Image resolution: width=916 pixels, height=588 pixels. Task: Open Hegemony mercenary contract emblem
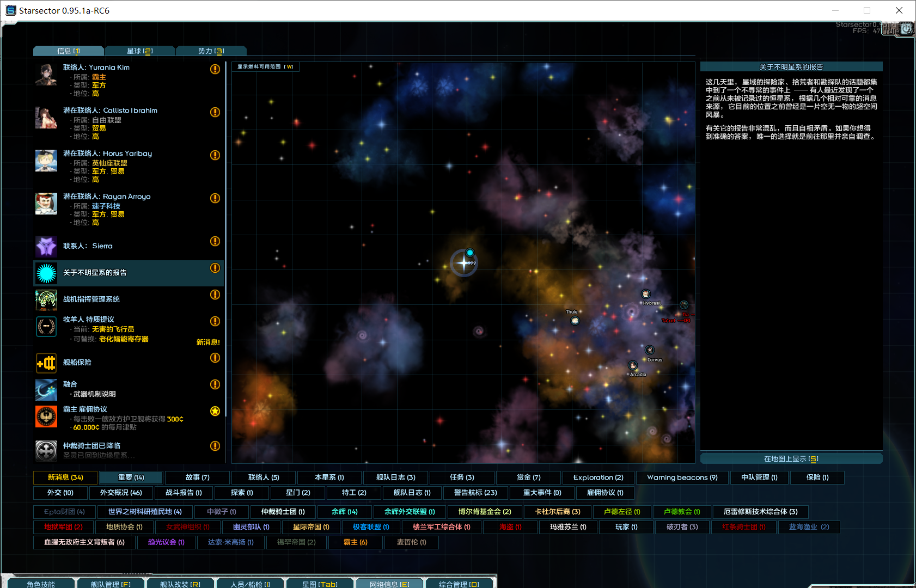[46, 417]
